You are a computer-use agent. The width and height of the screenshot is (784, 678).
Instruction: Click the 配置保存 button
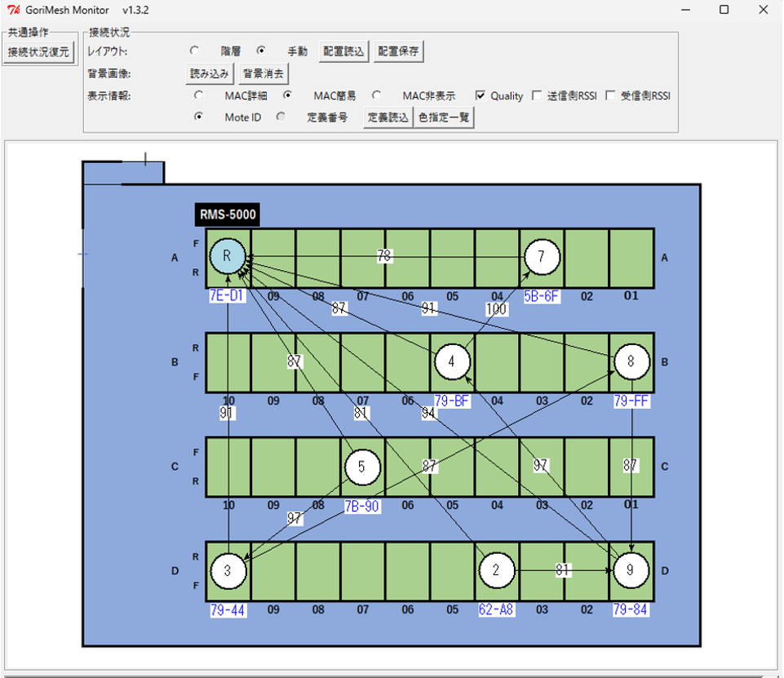pyautogui.click(x=398, y=51)
